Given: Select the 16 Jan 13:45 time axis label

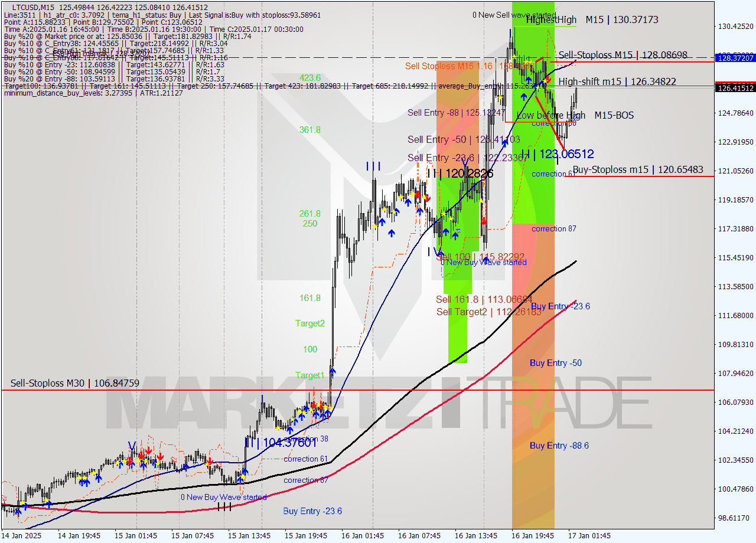Looking at the screenshot, I should tap(477, 536).
